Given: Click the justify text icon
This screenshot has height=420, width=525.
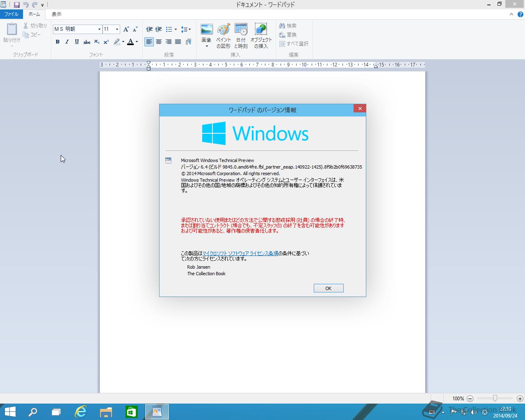Looking at the screenshot, I should (x=178, y=41).
